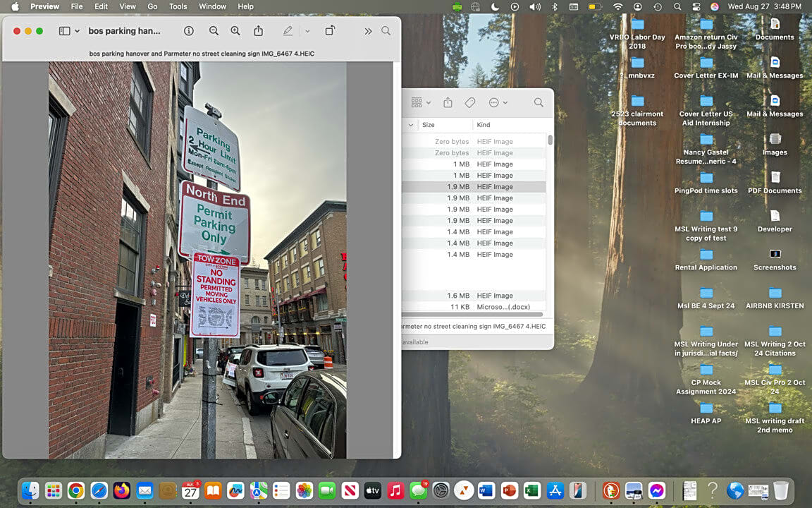This screenshot has width=812, height=508.
Task: Click the Share icon in Preview toolbar
Action: point(259,31)
